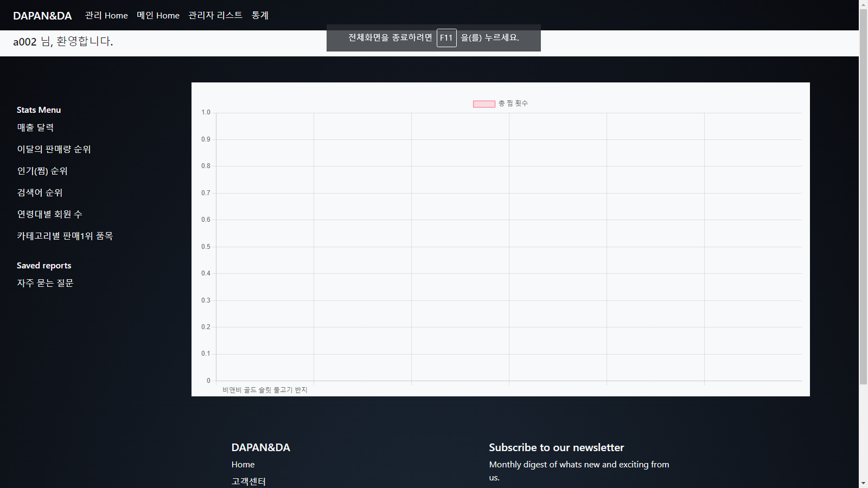
Task: Click the pink legend color swatch
Action: (x=483, y=103)
